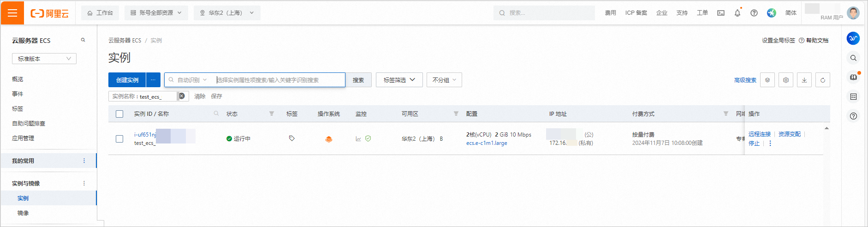Click the operating system icon in instance row
Image resolution: width=868 pixels, height=227 pixels.
pyautogui.click(x=329, y=139)
